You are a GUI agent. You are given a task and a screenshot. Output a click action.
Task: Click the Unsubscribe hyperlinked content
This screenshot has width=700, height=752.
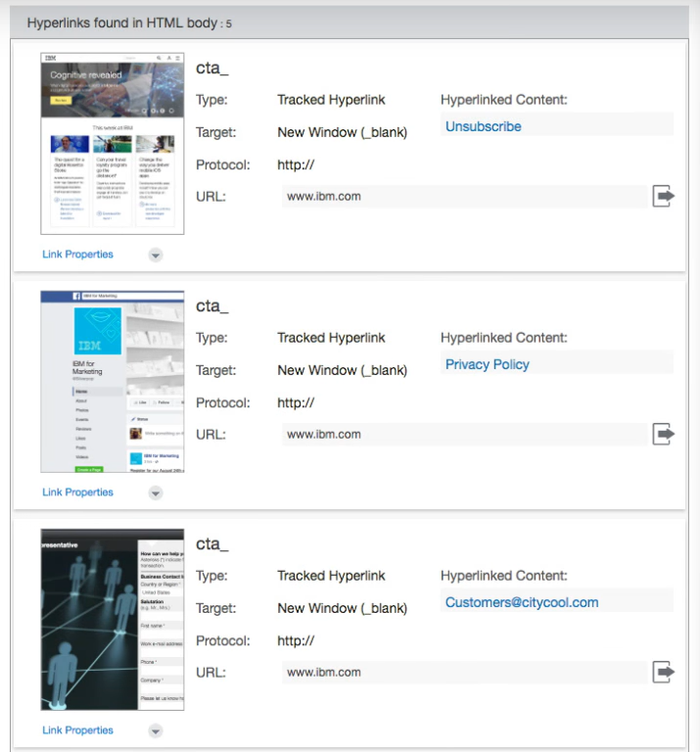[x=484, y=126]
